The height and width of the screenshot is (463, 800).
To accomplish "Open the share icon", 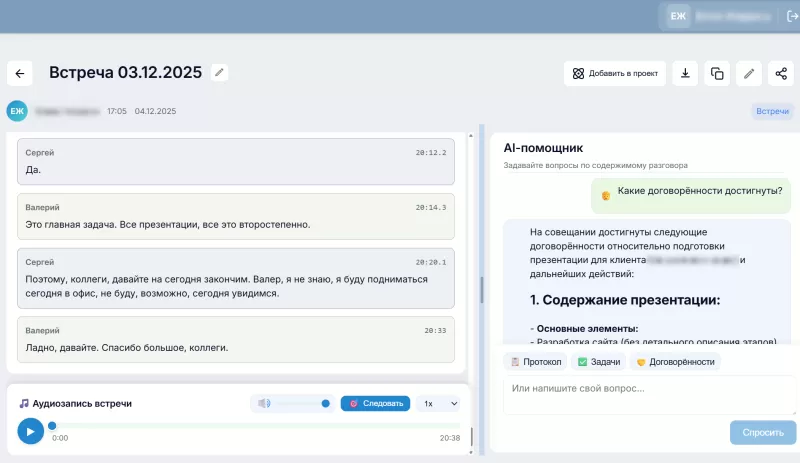I will coord(780,73).
